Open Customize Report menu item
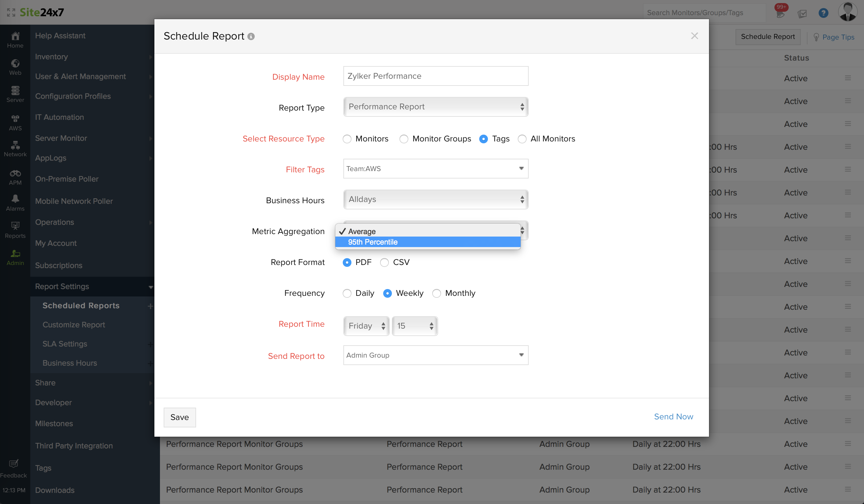Screen dimensions: 864x504 [74, 325]
